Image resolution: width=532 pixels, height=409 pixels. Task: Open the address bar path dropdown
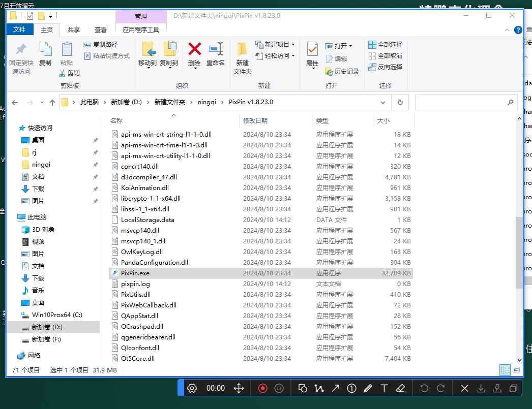pyautogui.click(x=383, y=102)
